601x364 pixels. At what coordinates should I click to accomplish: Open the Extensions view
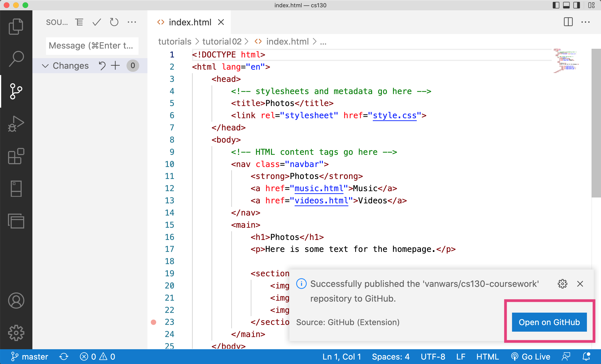click(16, 156)
